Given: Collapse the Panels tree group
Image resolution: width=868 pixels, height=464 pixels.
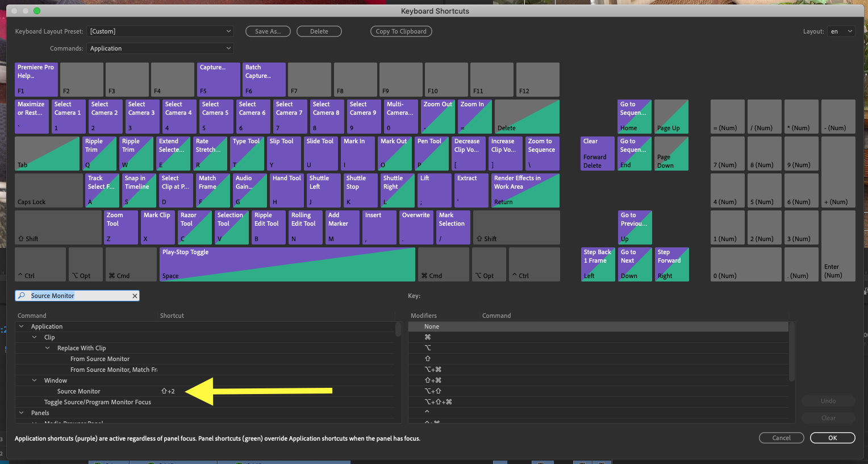Looking at the screenshot, I should click(22, 413).
